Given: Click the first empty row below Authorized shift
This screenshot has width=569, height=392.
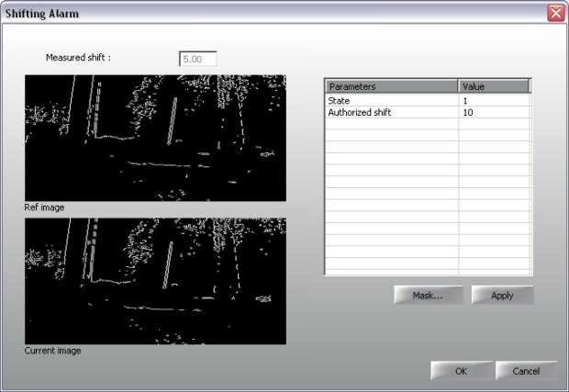Looking at the screenshot, I should coord(392,124).
